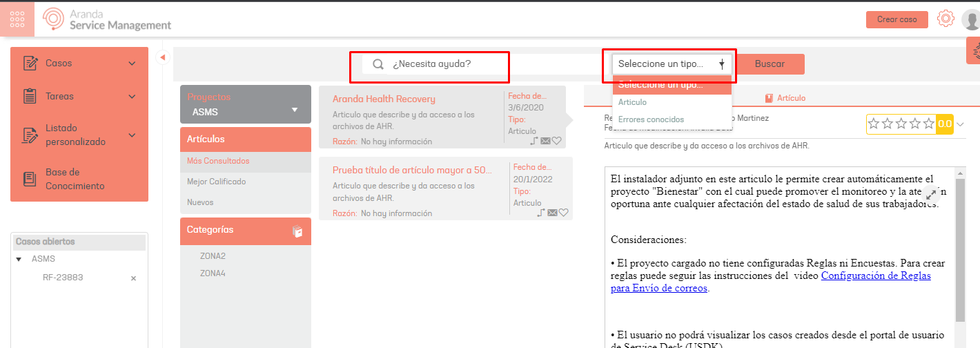The width and height of the screenshot is (980, 348).
Task: Click the Tareas clipboard icon
Action: [x=30, y=96]
